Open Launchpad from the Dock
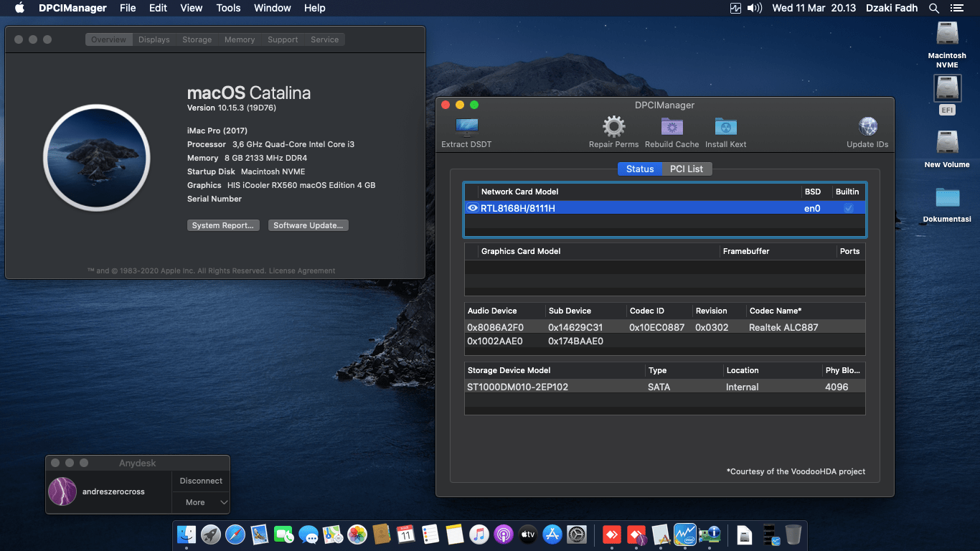The image size is (980, 551). click(x=211, y=534)
